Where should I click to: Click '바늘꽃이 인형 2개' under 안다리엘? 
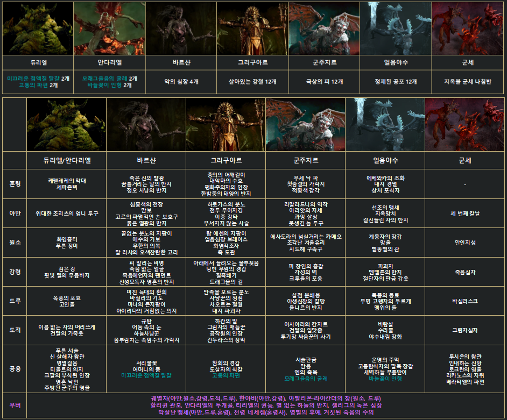(110, 85)
